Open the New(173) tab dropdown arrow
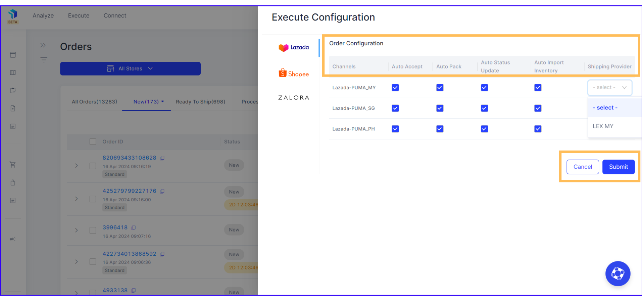644x298 pixels. coord(163,101)
